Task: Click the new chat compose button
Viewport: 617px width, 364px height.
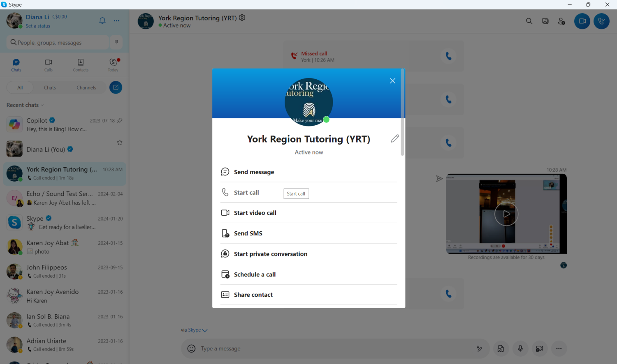Action: click(116, 87)
